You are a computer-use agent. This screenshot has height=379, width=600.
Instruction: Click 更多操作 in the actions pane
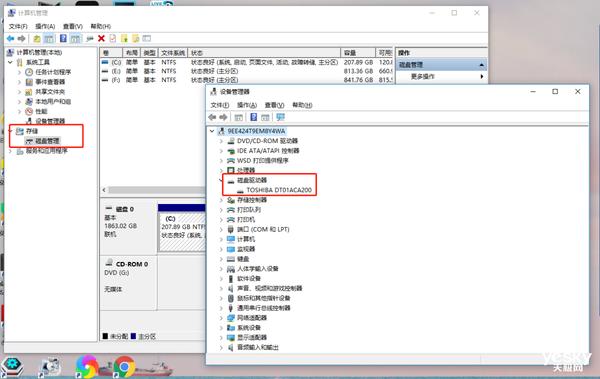pos(422,77)
